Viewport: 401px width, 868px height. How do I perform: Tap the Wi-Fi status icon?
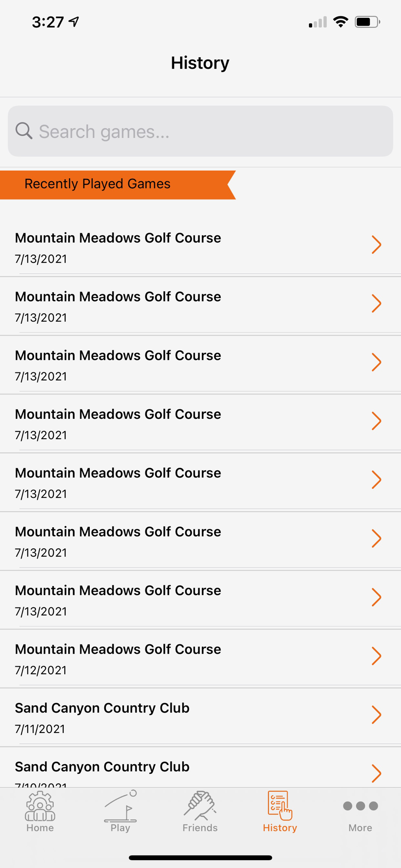341,22
